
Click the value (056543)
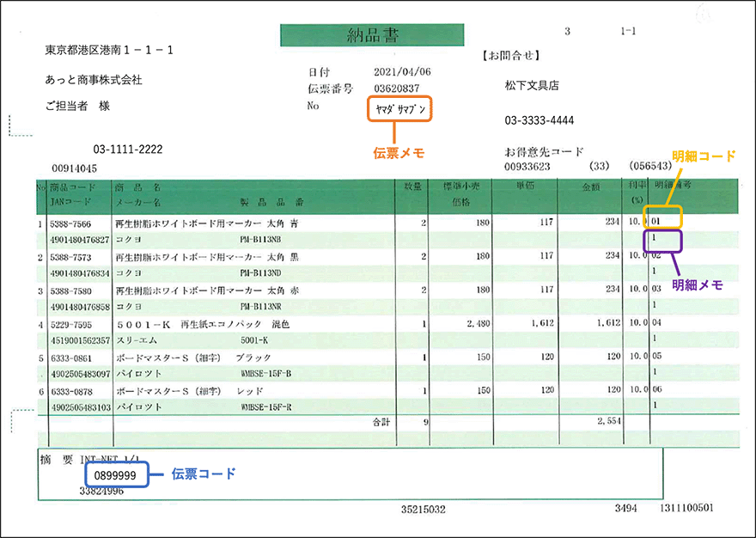pos(650,166)
